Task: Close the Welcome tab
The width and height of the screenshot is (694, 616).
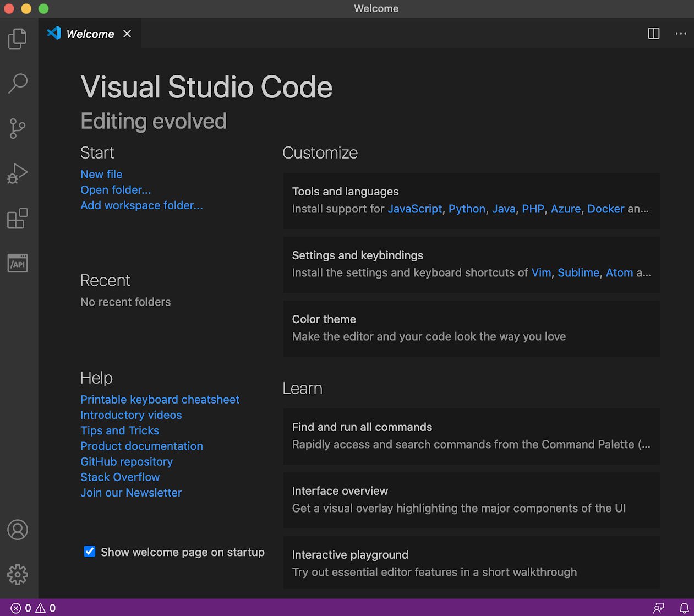Action: pyautogui.click(x=127, y=34)
